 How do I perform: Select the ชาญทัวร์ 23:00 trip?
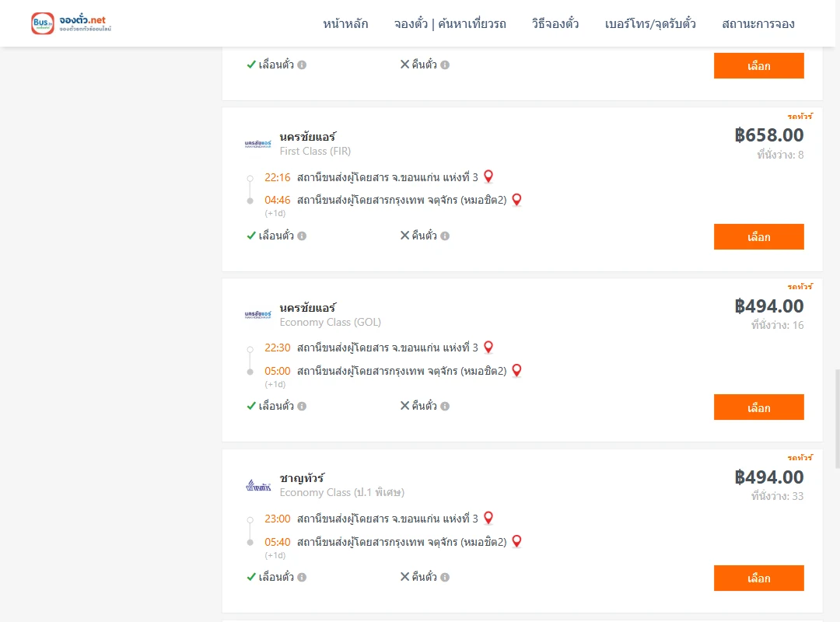coord(758,578)
